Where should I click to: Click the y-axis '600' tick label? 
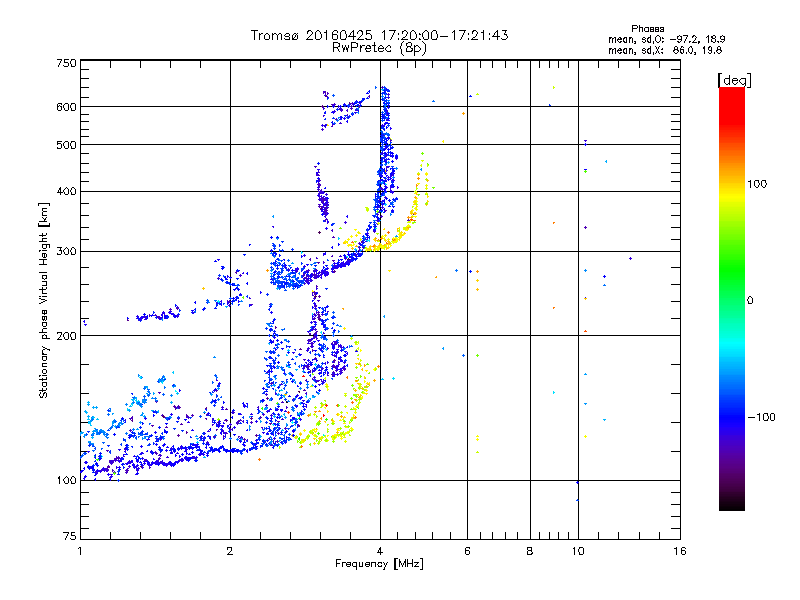click(66, 107)
